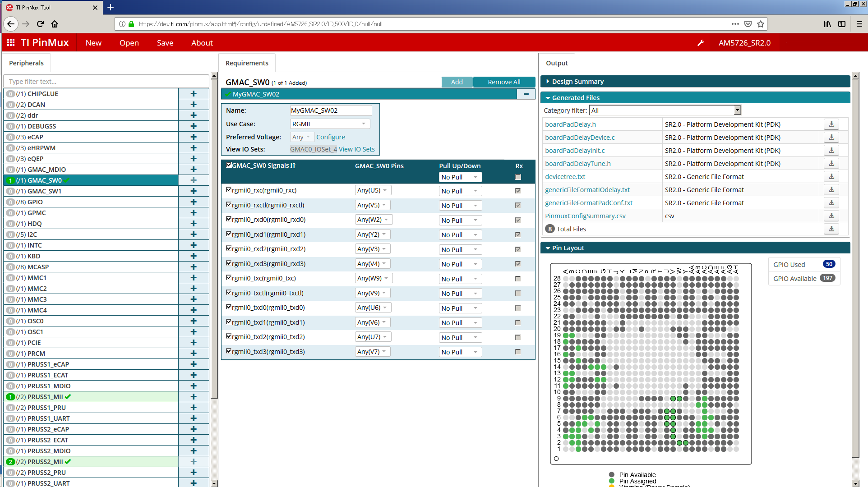Open the wrench device settings icon
868x487 pixels.
[x=701, y=43]
